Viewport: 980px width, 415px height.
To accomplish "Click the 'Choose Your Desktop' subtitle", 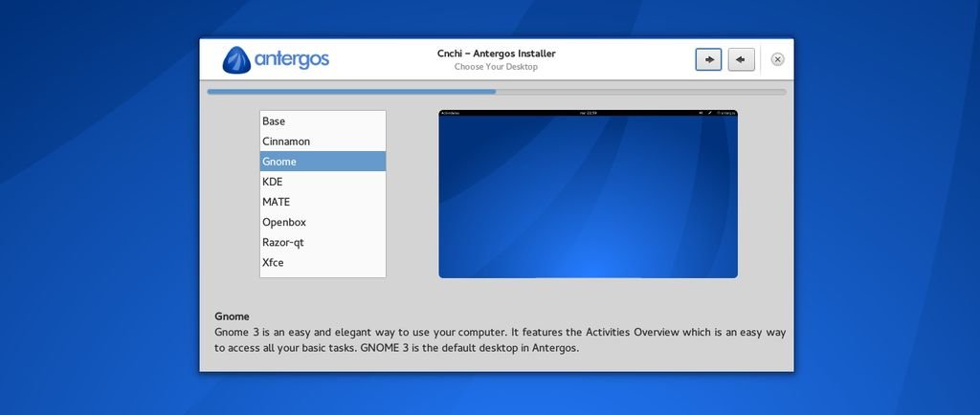I will click(x=496, y=67).
